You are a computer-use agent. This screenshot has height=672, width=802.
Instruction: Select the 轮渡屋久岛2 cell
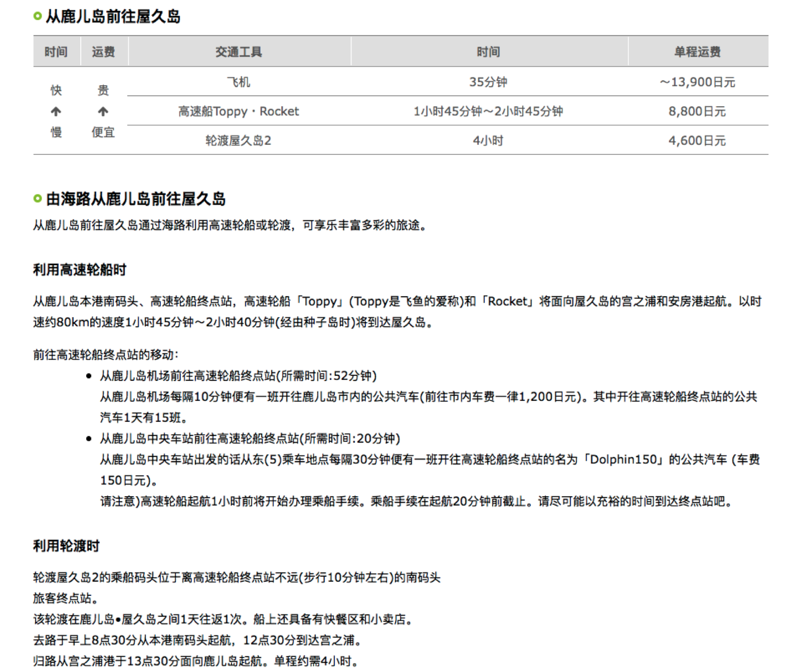pyautogui.click(x=239, y=140)
